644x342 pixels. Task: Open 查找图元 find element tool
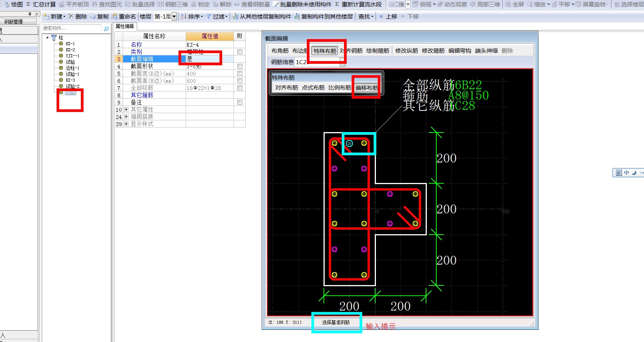pyautogui.click(x=107, y=5)
